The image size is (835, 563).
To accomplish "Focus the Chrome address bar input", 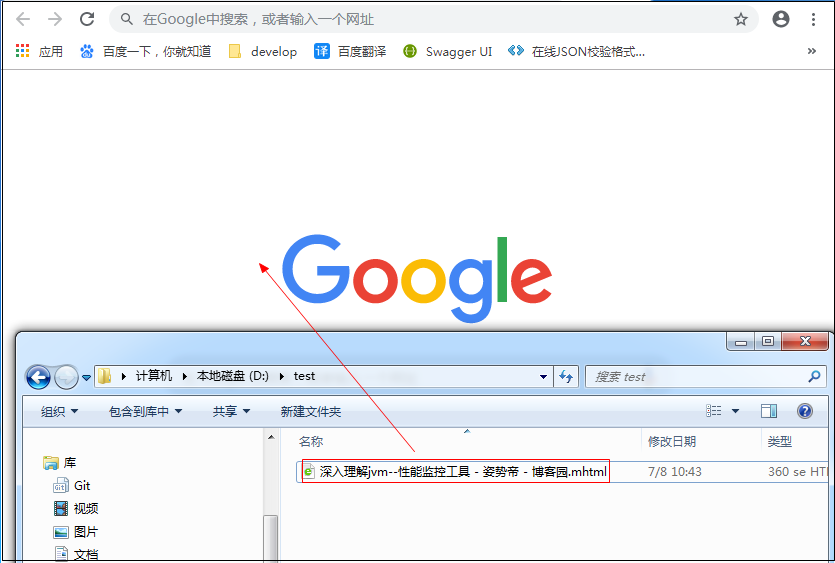I will [x=434, y=20].
